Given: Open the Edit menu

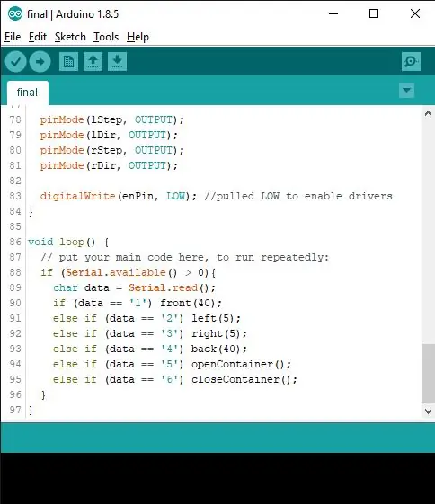Looking at the screenshot, I should (38, 37).
